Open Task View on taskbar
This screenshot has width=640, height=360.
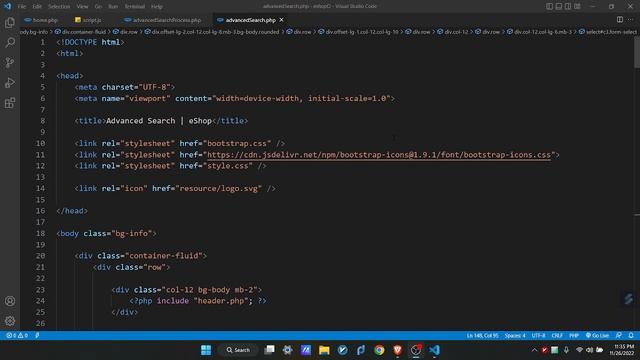(269, 350)
